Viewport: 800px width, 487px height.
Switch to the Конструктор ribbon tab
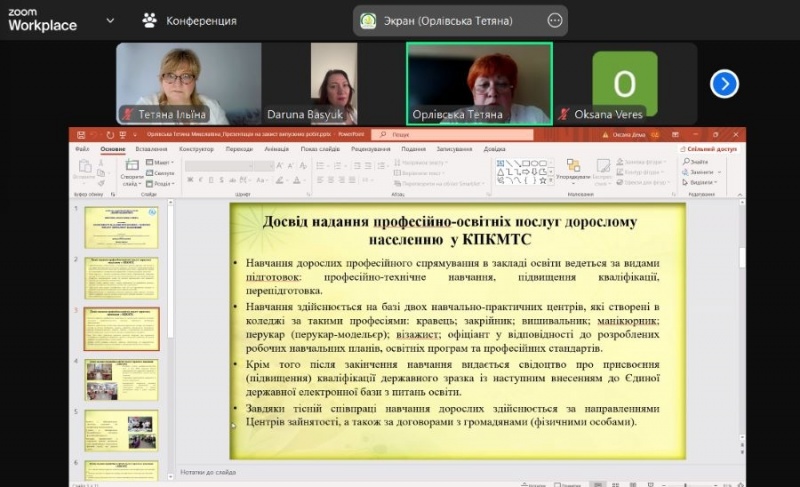click(x=197, y=149)
